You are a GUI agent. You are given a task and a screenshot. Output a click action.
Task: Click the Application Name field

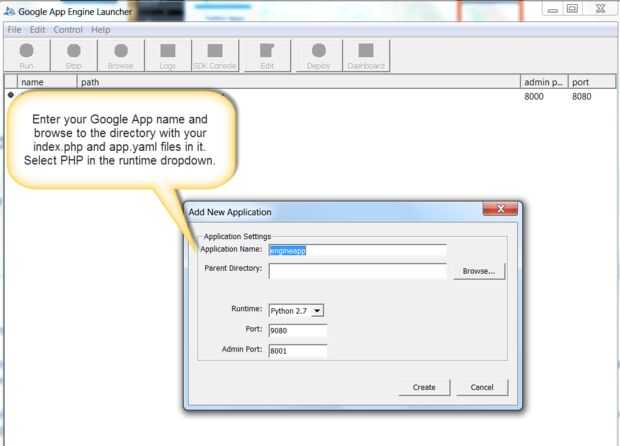pos(357,251)
